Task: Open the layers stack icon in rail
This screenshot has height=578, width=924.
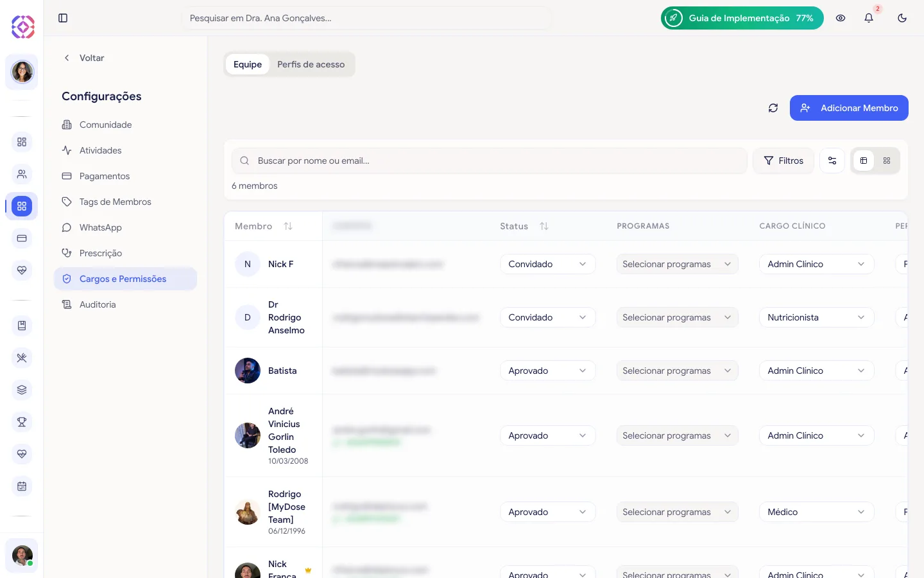Action: (22, 390)
